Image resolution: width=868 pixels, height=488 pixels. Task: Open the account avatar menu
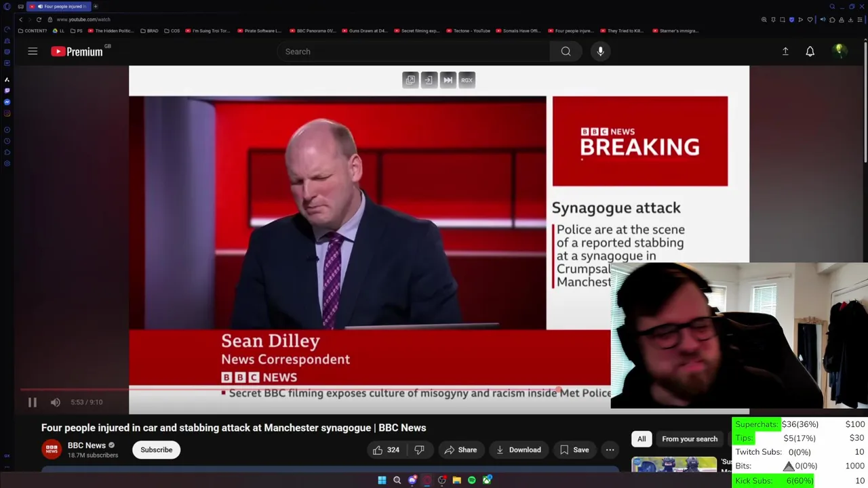point(839,51)
